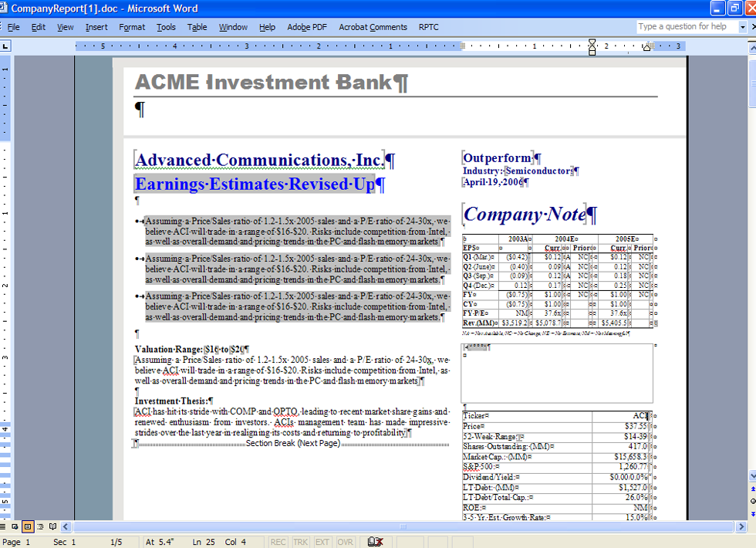Click the $15,658.3 Market Cap value

tap(632, 457)
